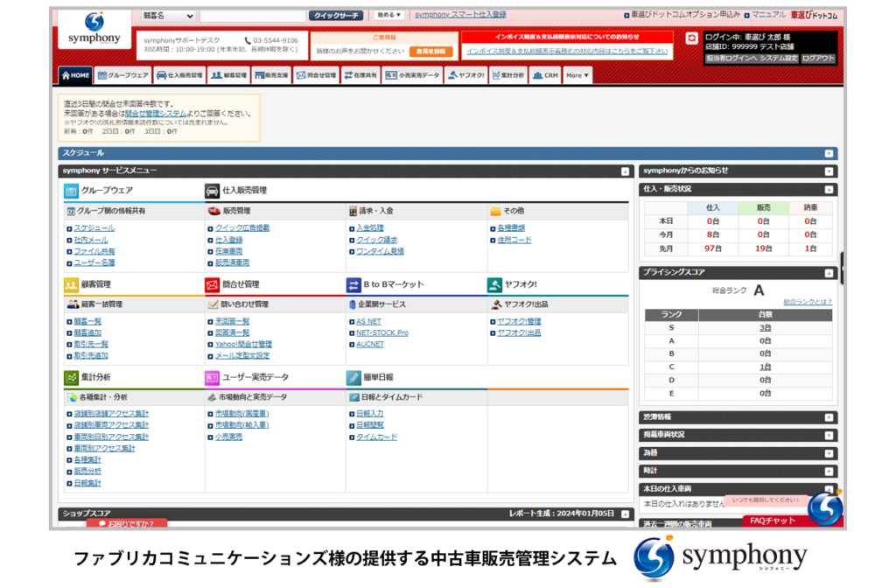Click the クイックサーチ button

[x=336, y=16]
